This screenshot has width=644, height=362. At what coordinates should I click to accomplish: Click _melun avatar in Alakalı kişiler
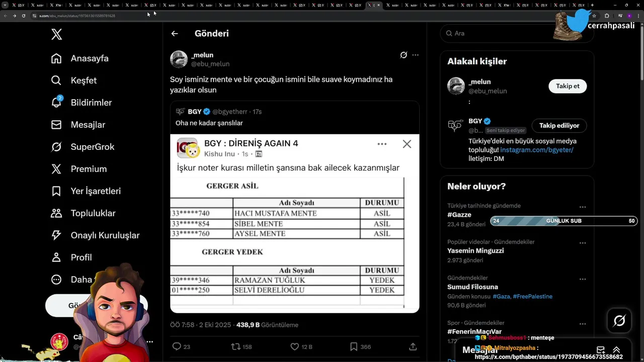pos(456,86)
